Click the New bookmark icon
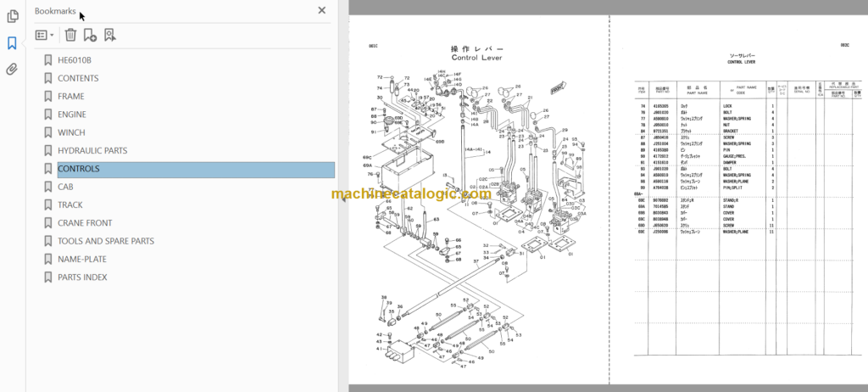 tap(90, 35)
